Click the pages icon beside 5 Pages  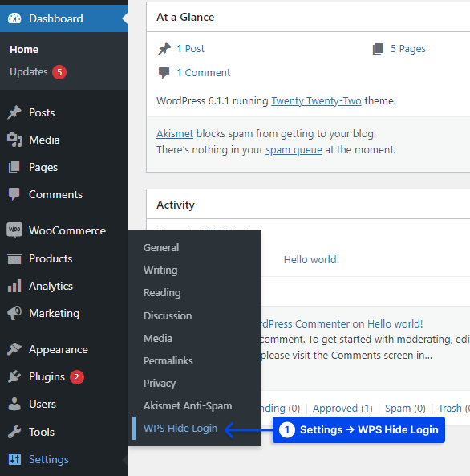pyautogui.click(x=378, y=49)
